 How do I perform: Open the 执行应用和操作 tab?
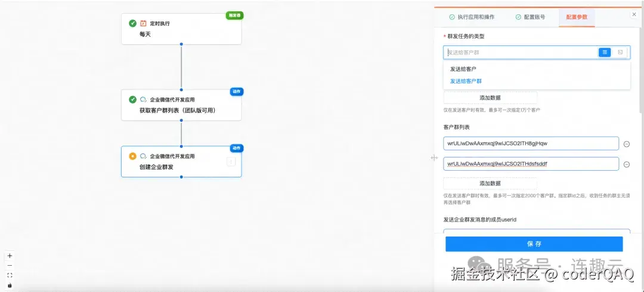[472, 17]
